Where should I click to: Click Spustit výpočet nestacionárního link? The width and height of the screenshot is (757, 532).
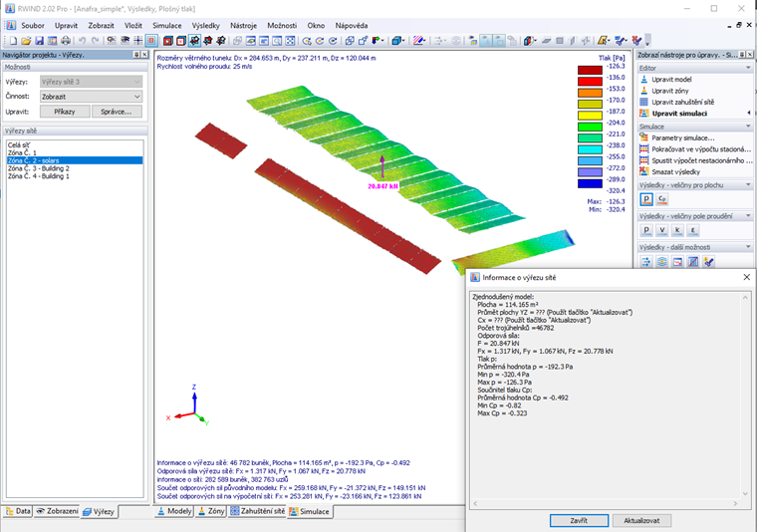pyautogui.click(x=702, y=160)
